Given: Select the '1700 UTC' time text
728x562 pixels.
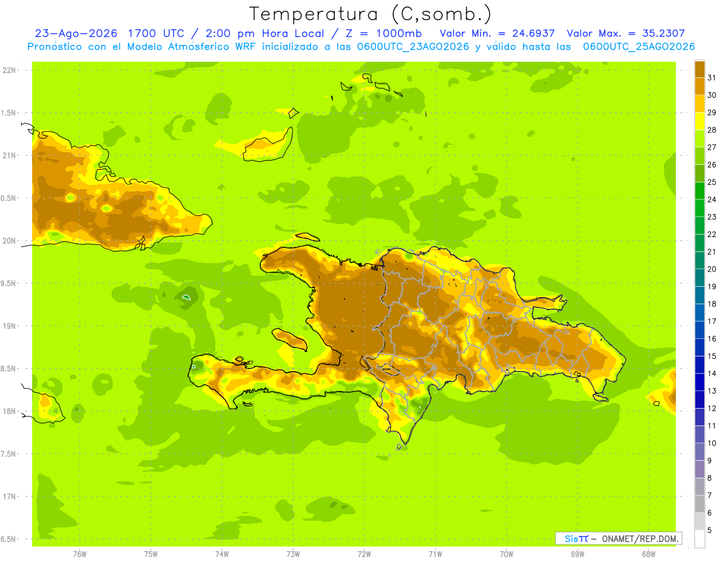Looking at the screenshot, I should 159,33.
